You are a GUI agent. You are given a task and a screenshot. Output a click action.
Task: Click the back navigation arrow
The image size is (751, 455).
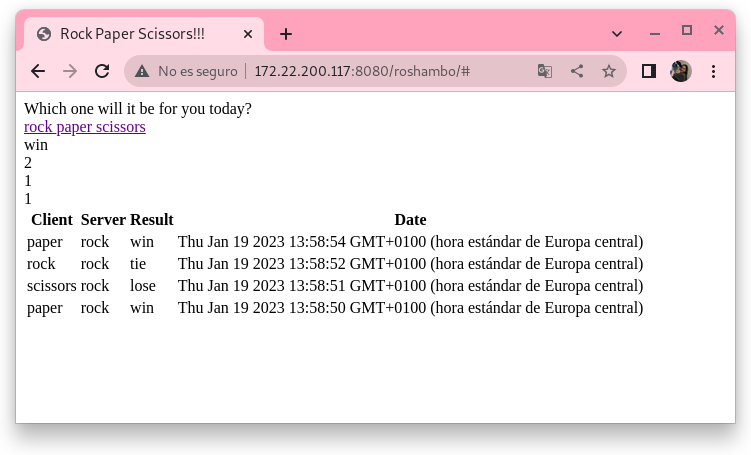click(38, 71)
